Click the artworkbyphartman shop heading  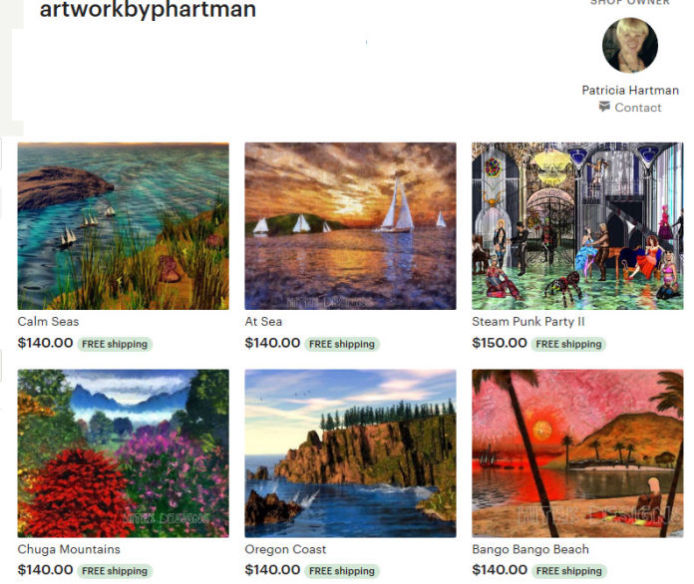[148, 9]
